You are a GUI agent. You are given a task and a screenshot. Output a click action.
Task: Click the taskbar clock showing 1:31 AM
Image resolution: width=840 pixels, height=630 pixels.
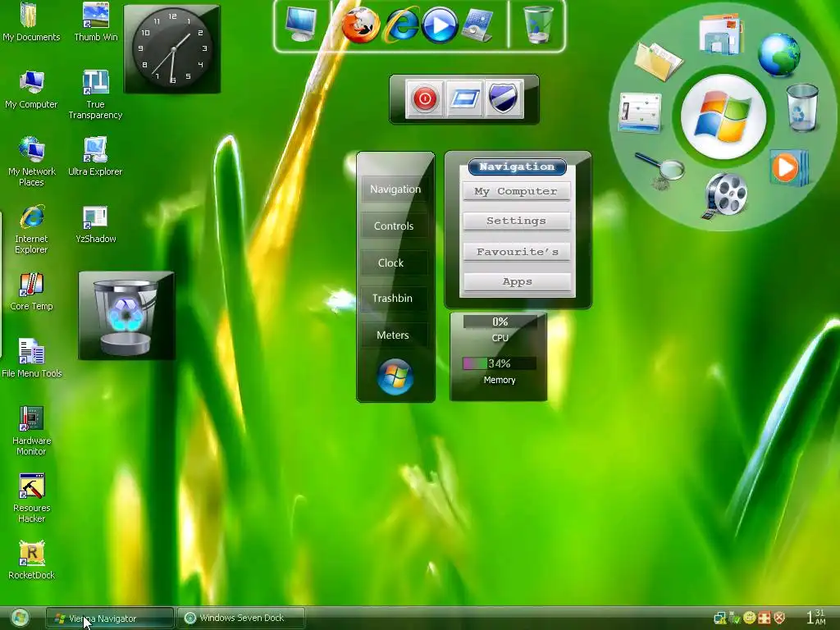coord(816,617)
